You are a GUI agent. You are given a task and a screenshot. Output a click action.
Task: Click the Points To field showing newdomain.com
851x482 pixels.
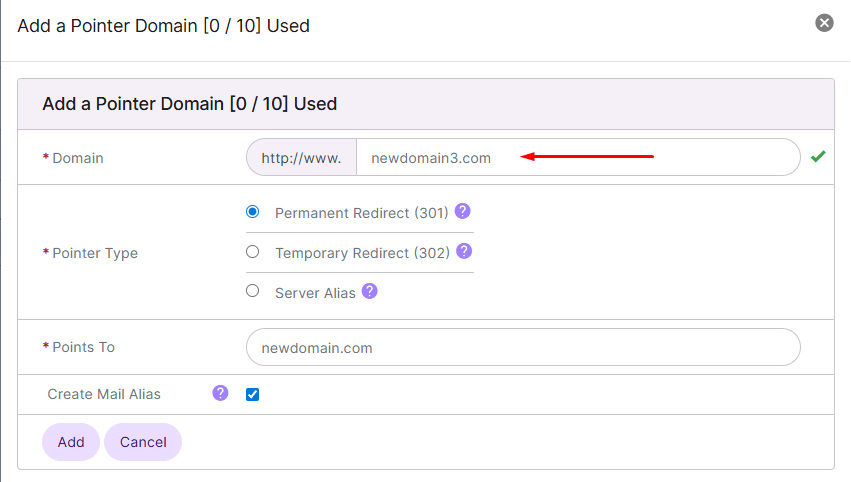[x=523, y=347]
